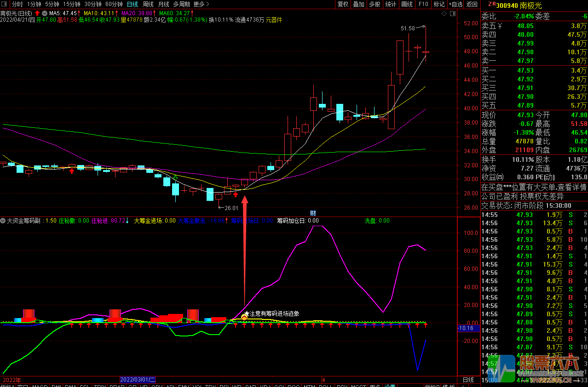Select the 卖一 price 47.97
The image size is (588, 387).
(x=525, y=61)
